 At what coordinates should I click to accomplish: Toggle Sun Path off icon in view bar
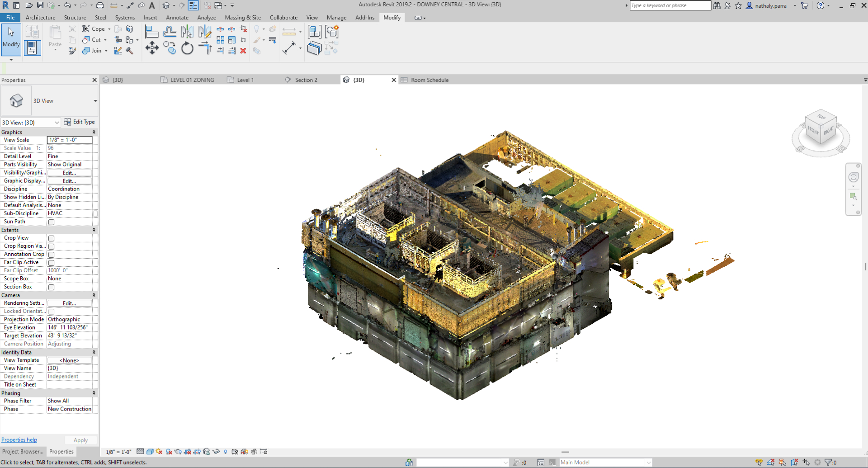(159, 451)
